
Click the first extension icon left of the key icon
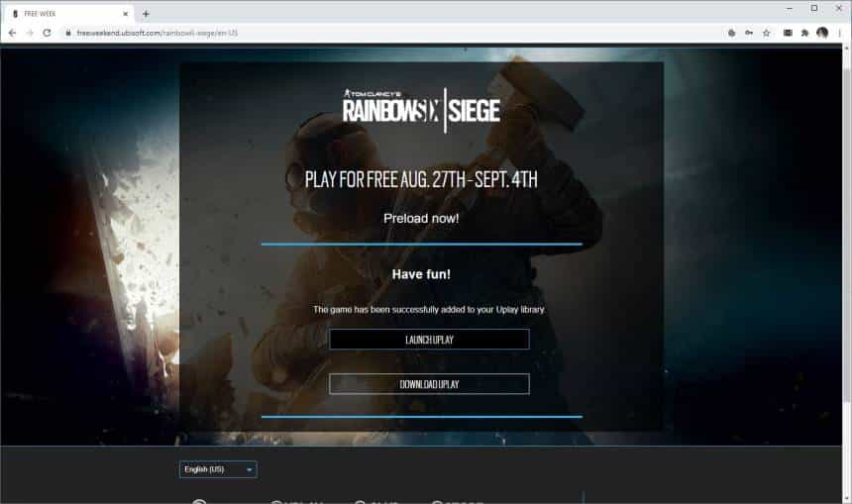pos(731,33)
